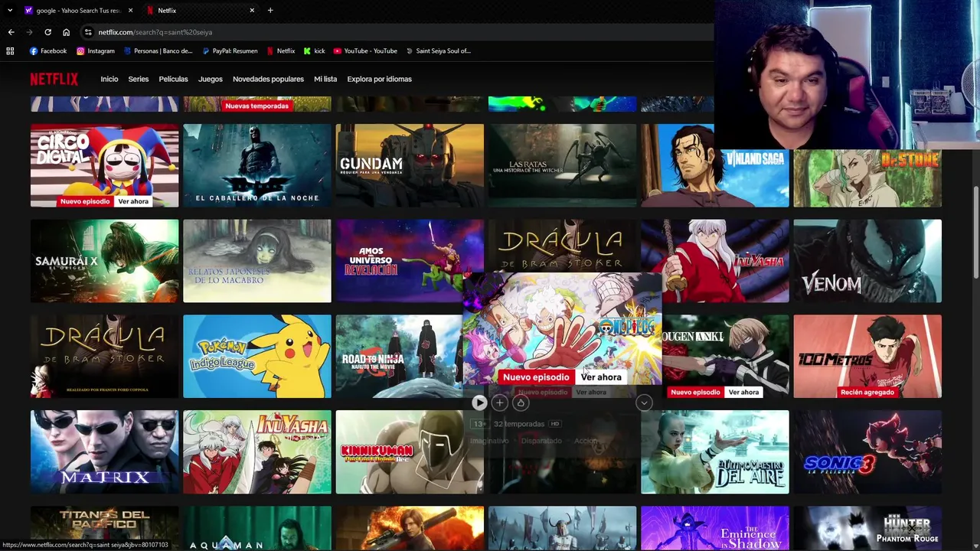Click the Netflix logo in header
Viewport: 980px width, 551px height.
coord(54,79)
